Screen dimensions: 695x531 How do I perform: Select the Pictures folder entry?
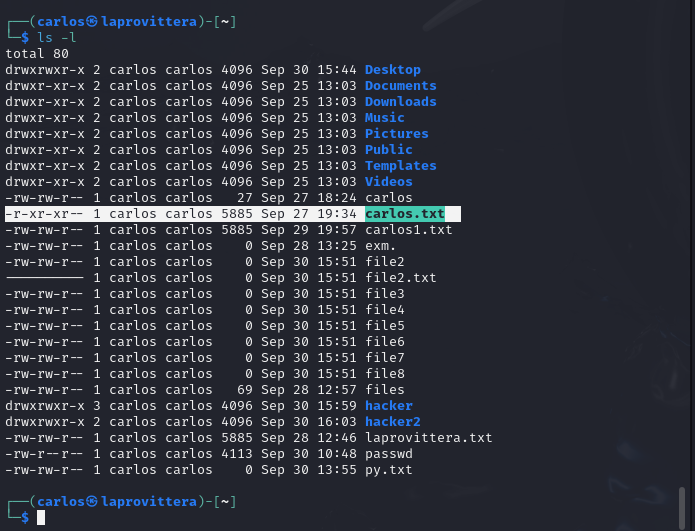click(397, 133)
